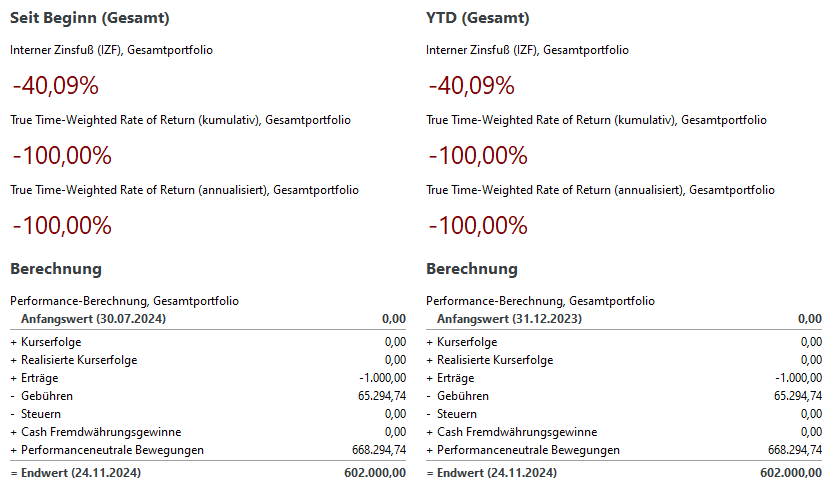Open the annualisiert TTWROR label under YTD
This screenshot has height=487, width=828.
click(600, 190)
